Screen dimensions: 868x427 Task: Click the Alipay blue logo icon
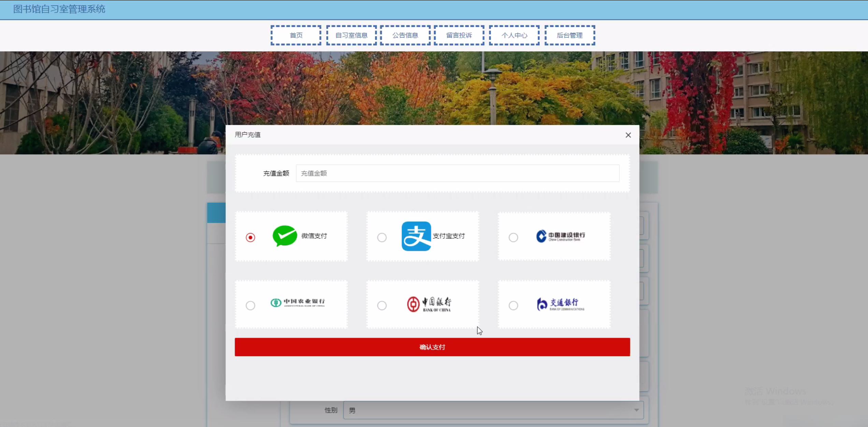tap(416, 236)
